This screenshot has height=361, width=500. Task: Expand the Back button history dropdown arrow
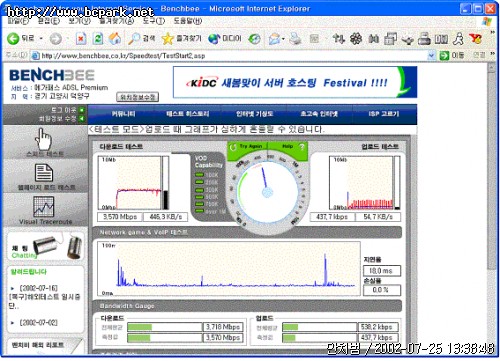(x=41, y=39)
